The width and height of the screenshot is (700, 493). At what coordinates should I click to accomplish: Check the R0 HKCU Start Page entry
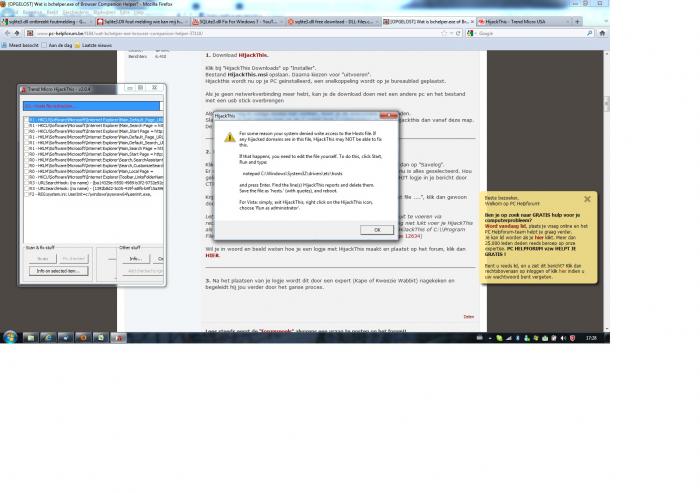[x=26, y=131]
